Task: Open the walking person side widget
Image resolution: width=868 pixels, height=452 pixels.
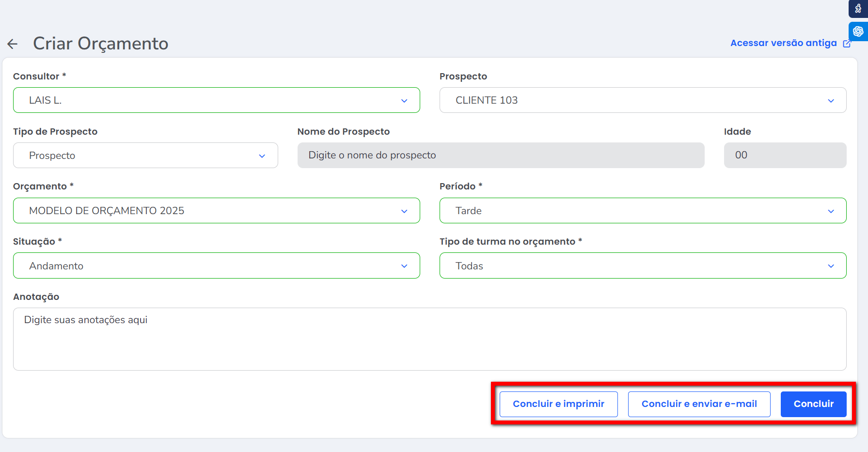Action: (x=858, y=9)
